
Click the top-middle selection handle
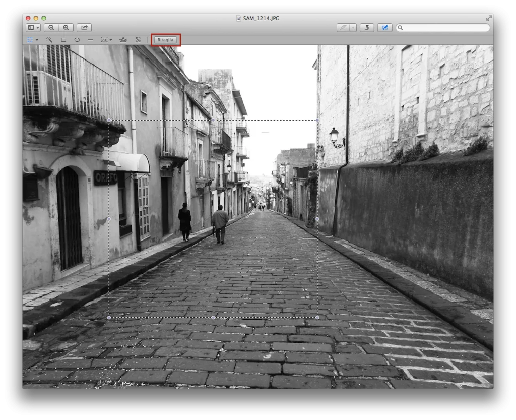(213, 121)
